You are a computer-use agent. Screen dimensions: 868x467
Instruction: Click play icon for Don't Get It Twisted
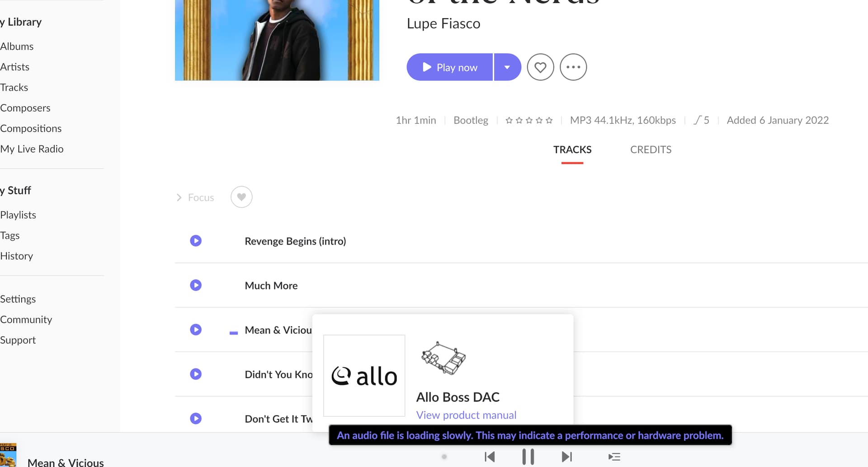pyautogui.click(x=196, y=419)
